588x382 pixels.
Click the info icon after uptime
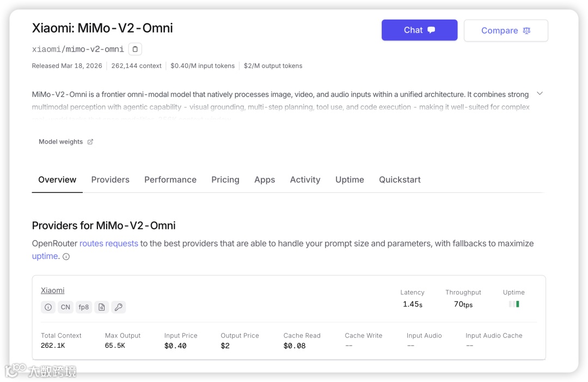[66, 257]
